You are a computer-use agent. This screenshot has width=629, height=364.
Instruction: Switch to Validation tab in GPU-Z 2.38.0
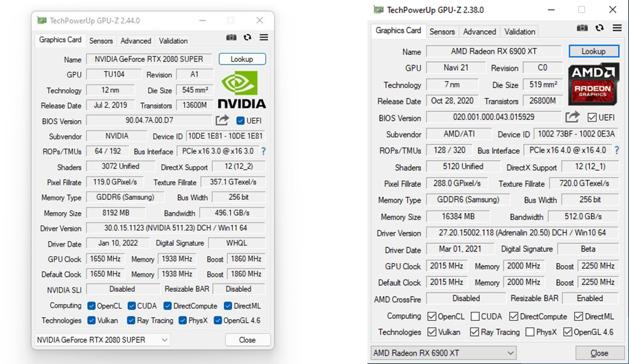(520, 32)
